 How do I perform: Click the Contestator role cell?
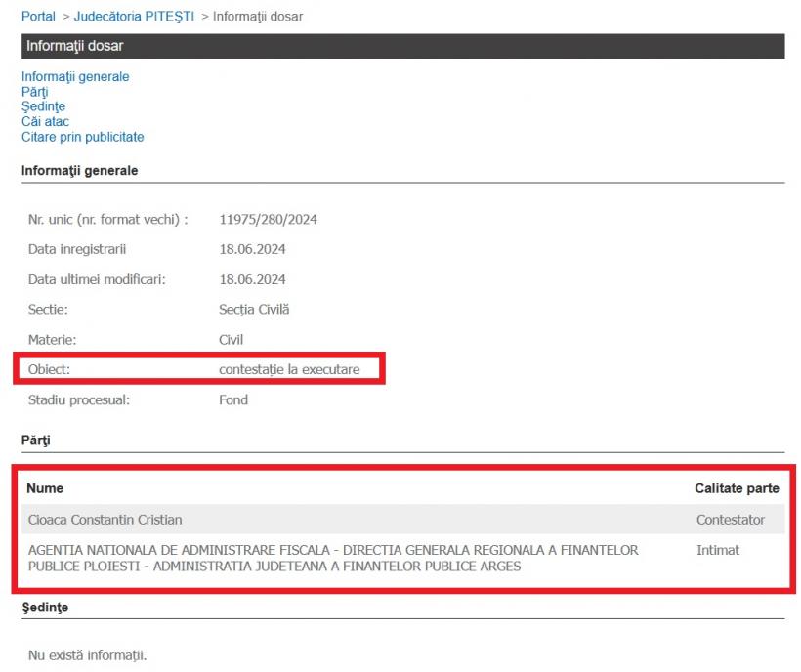730,520
